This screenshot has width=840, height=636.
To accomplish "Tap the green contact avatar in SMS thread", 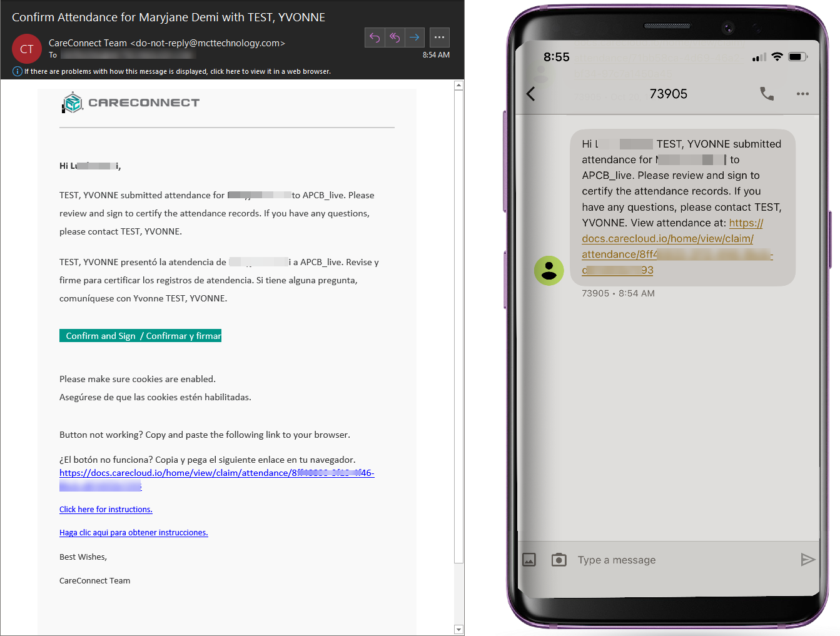I will (549, 271).
